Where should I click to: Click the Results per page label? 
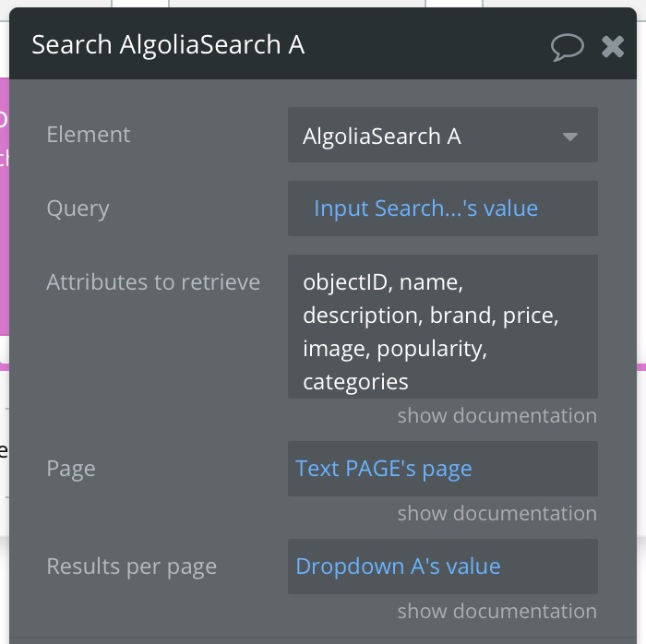[131, 566]
